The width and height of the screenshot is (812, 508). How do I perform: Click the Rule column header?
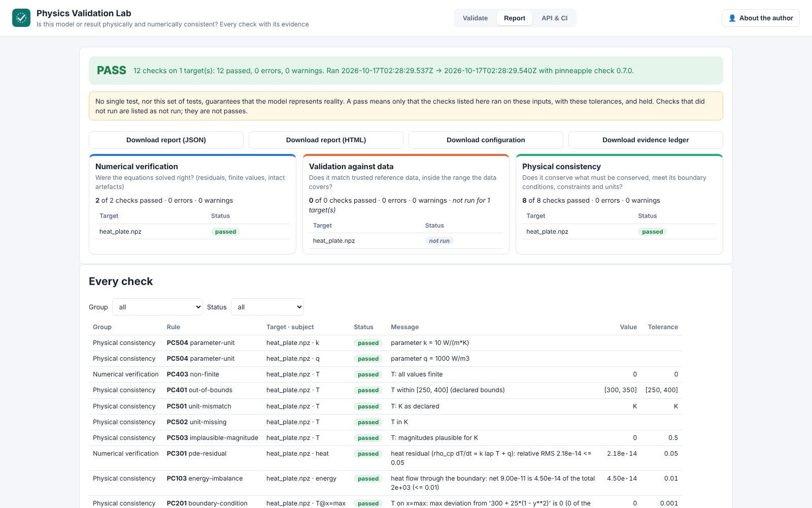tap(174, 327)
